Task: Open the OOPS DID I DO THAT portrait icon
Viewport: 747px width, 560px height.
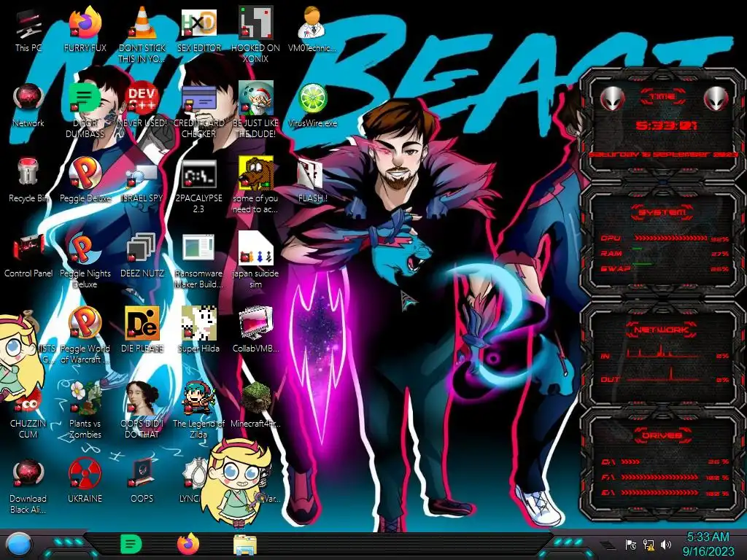Action: pos(142,398)
